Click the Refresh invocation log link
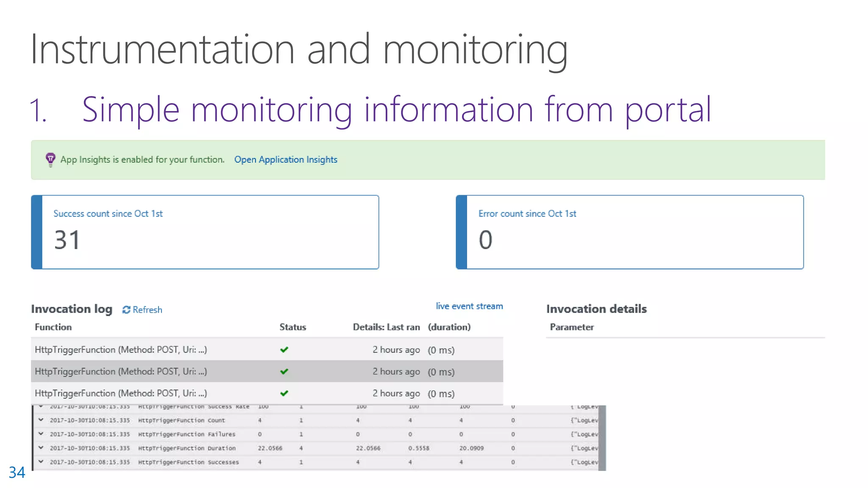The image size is (868, 488). (147, 310)
